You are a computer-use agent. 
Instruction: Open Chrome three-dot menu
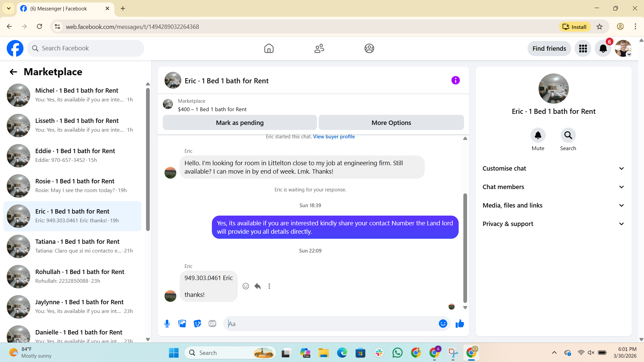tap(635, 27)
